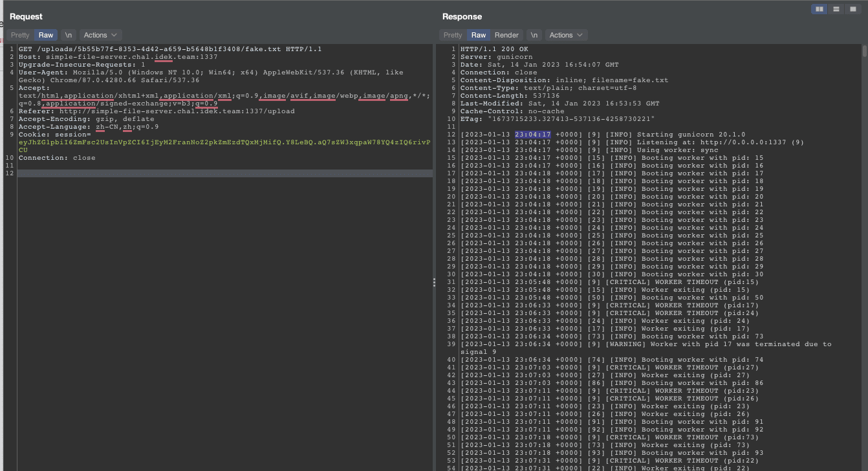Switch Response view to Raw
Viewport: 868px width, 471px height.
(x=479, y=35)
